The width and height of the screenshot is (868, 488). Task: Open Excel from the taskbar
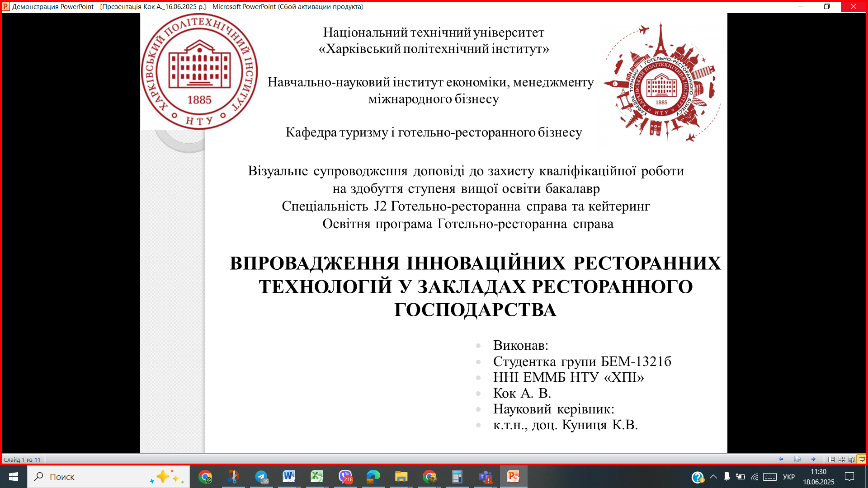317,477
